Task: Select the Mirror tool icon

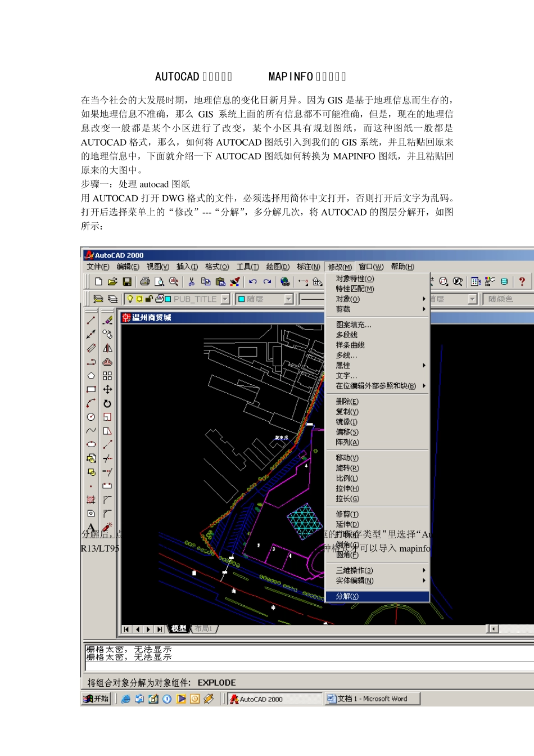Action: coord(107,348)
